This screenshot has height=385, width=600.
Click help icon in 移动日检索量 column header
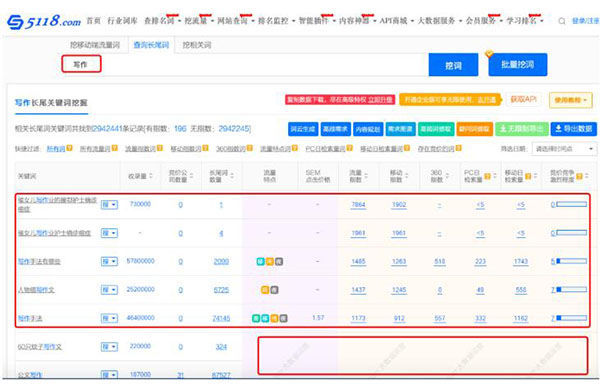(x=528, y=176)
